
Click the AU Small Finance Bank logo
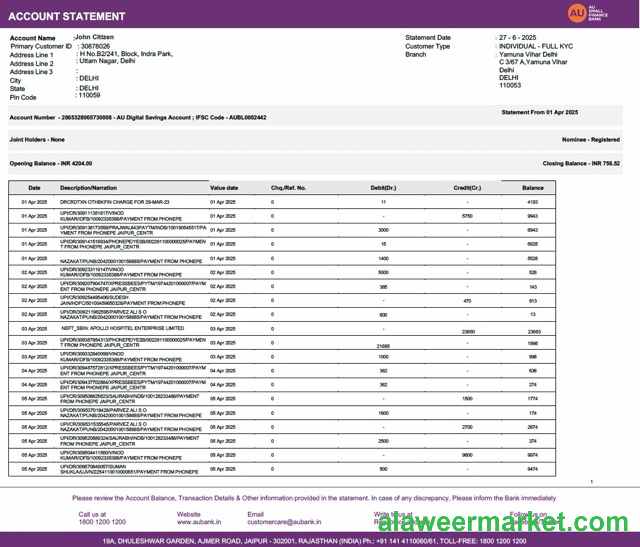click(x=587, y=13)
